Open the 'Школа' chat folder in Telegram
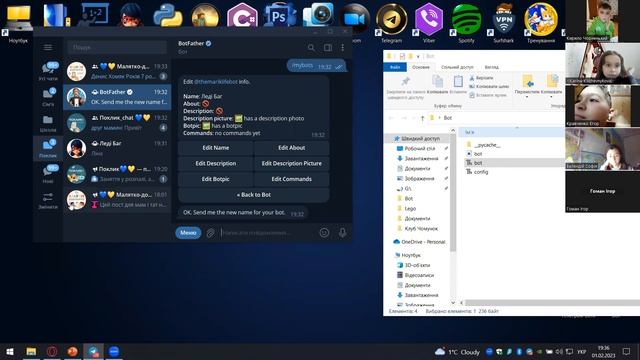The height and width of the screenshot is (360, 640). pos(48,123)
